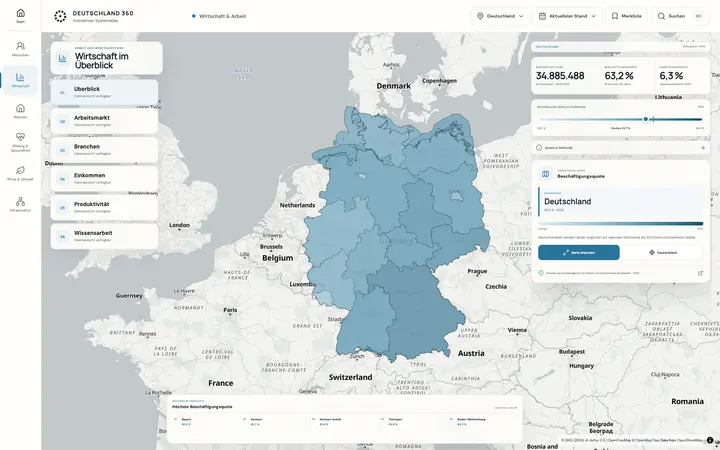Select the Arbeitsmarkt tab
Image resolution: width=720 pixels, height=450 pixels.
coord(104,121)
